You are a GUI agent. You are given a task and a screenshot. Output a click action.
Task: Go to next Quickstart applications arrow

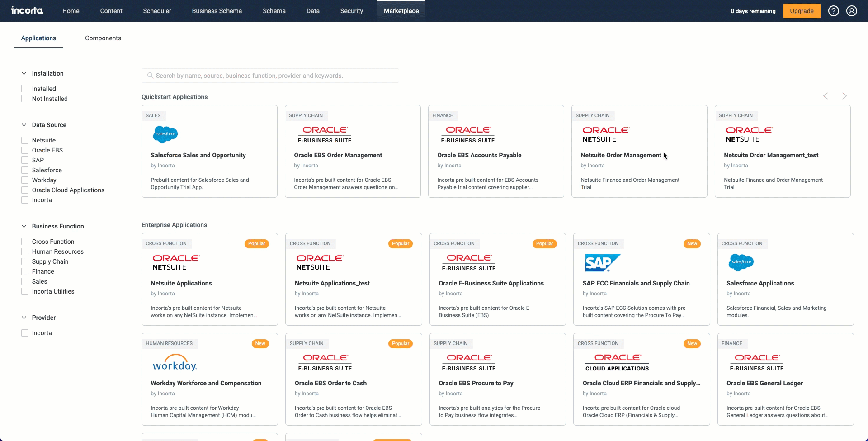pos(844,96)
